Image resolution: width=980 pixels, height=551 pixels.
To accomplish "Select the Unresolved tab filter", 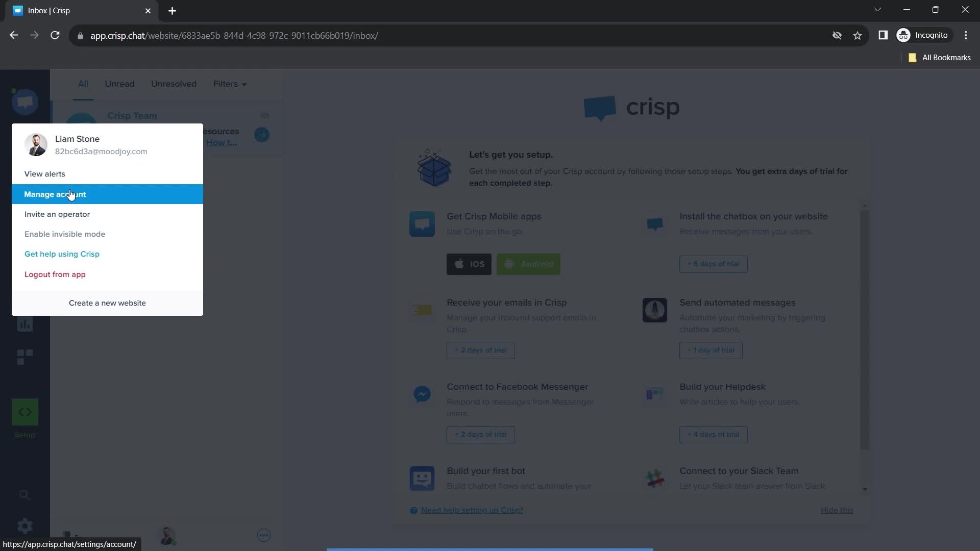I will (x=174, y=84).
